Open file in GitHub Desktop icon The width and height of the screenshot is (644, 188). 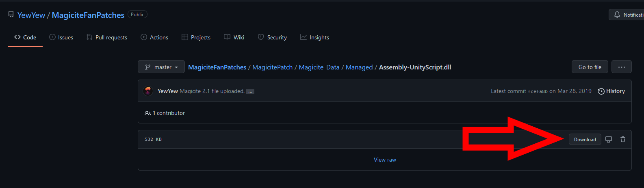point(609,139)
